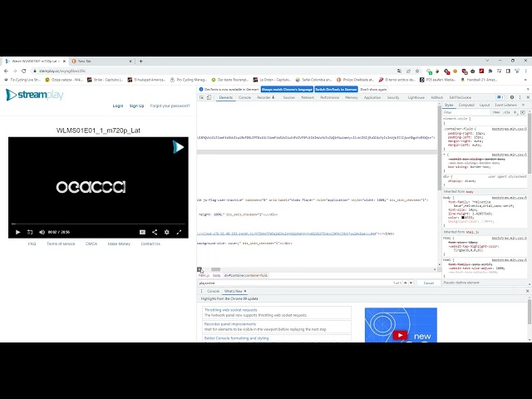Open DevTools settings gear
Screen dimensions: 532x399
pyautogui.click(x=512, y=97)
